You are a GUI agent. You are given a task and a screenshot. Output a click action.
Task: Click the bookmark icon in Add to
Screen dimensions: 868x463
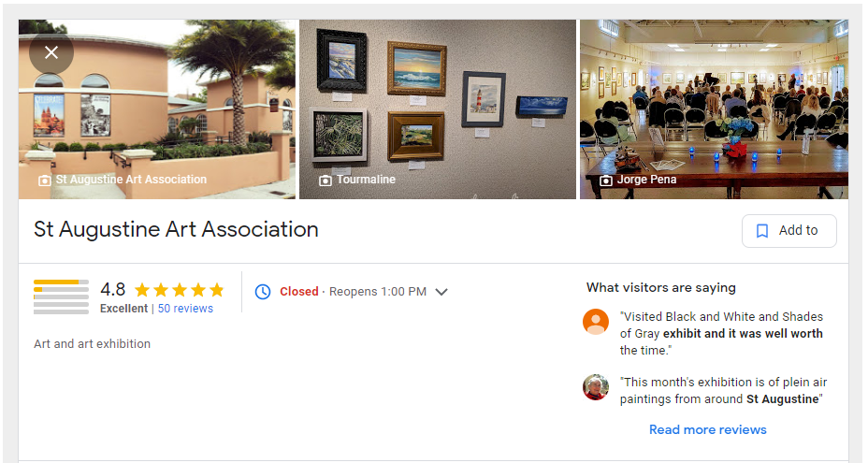tap(762, 230)
